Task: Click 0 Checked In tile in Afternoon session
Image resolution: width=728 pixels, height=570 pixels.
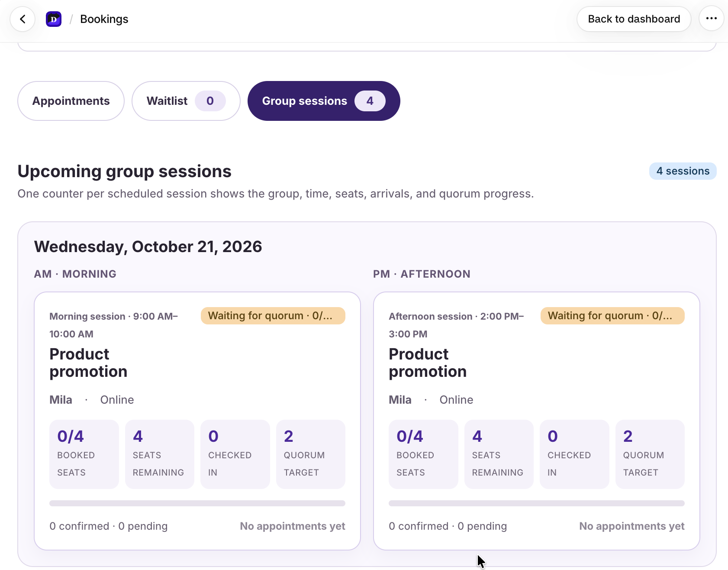Action: tap(574, 454)
